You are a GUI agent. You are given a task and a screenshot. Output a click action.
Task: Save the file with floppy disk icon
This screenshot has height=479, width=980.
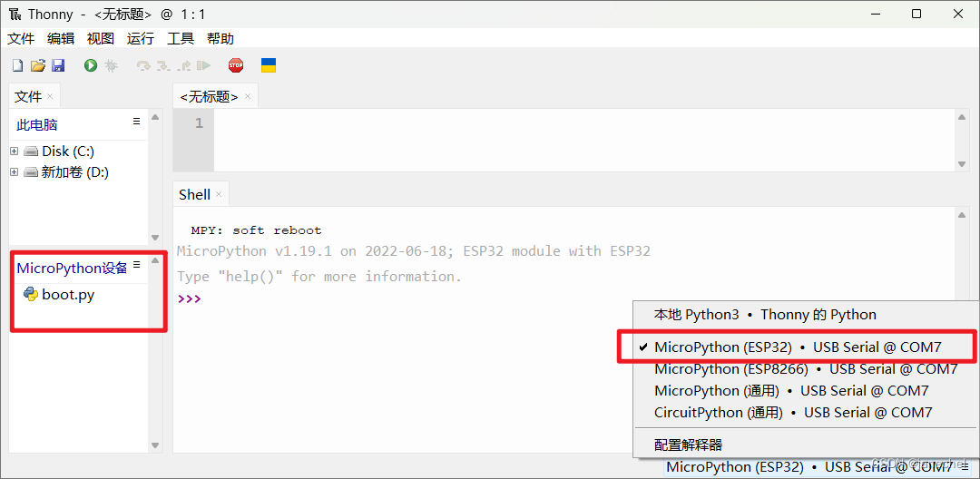(58, 65)
